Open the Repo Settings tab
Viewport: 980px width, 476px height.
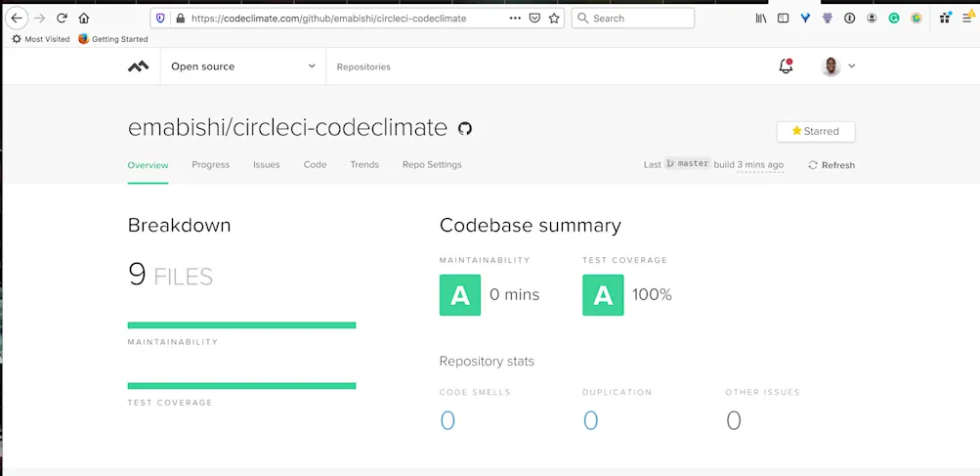(432, 165)
